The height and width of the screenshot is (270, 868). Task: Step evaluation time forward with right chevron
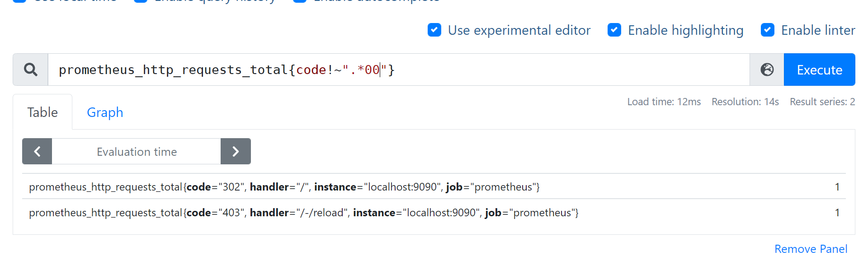coord(236,151)
